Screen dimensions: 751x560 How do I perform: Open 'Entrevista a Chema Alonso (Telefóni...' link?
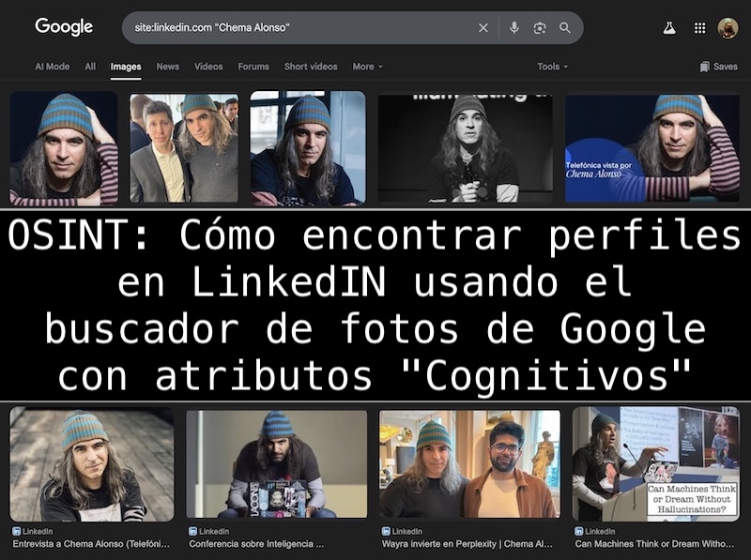click(91, 544)
